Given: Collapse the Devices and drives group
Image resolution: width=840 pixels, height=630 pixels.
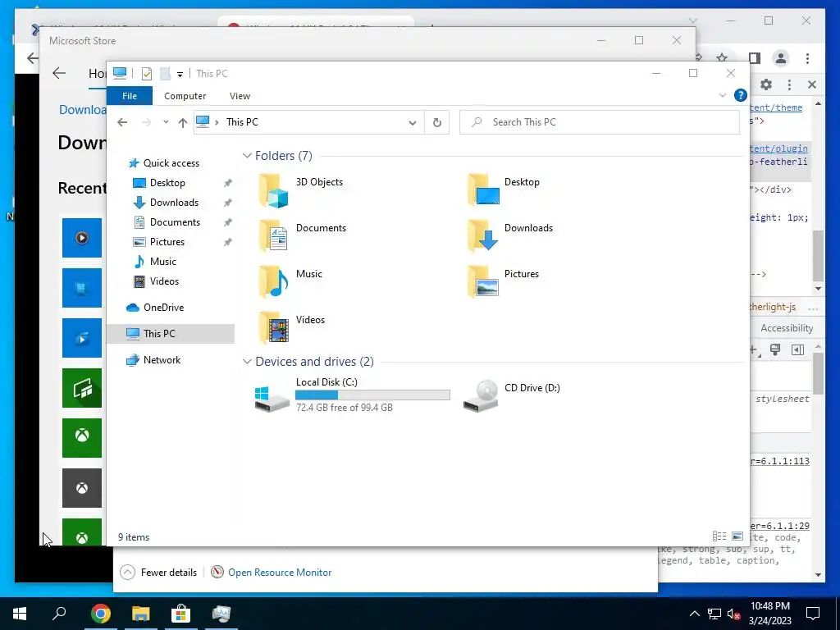Looking at the screenshot, I should click(247, 362).
